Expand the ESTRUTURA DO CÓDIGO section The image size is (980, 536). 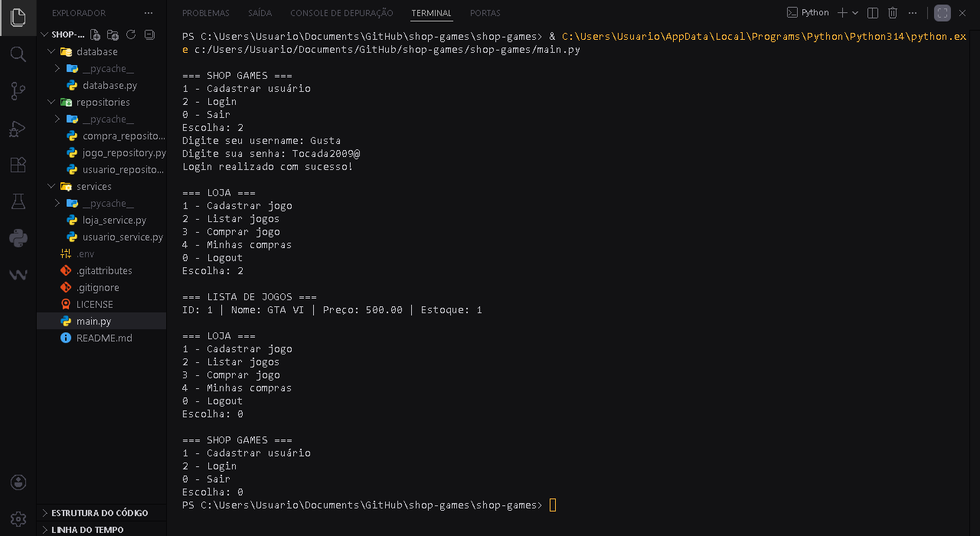point(100,513)
